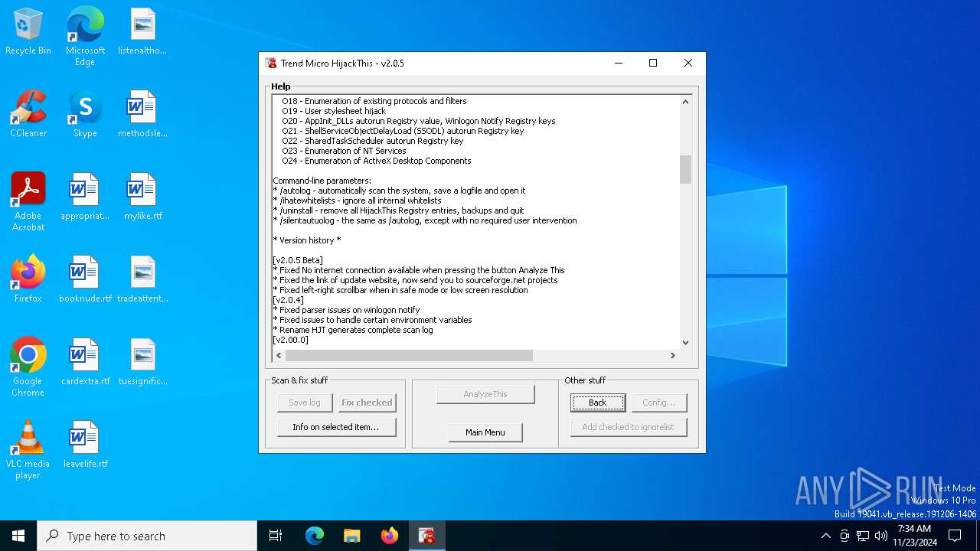Click the 'O19 - User stylesheet hijack' line
980x551 pixels.
[334, 111]
